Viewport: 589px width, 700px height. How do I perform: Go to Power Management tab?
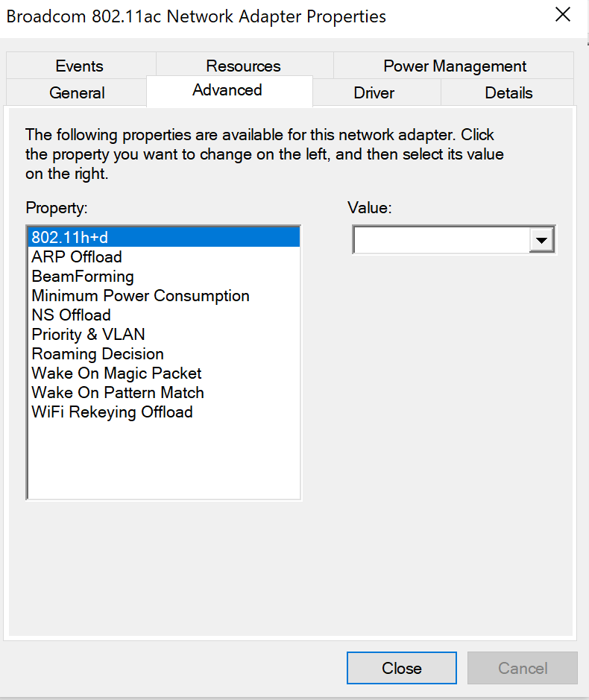tap(454, 66)
